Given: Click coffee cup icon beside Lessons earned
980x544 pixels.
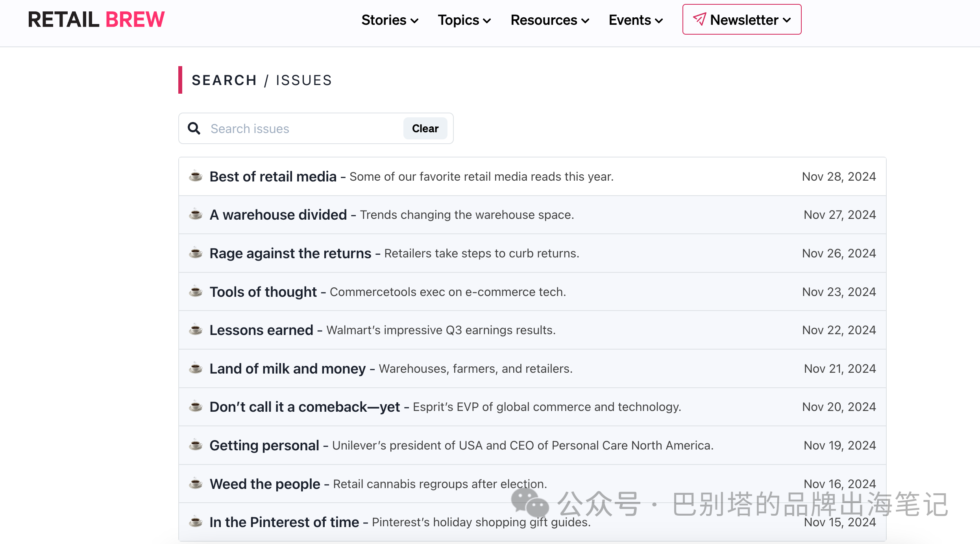Looking at the screenshot, I should tap(196, 329).
